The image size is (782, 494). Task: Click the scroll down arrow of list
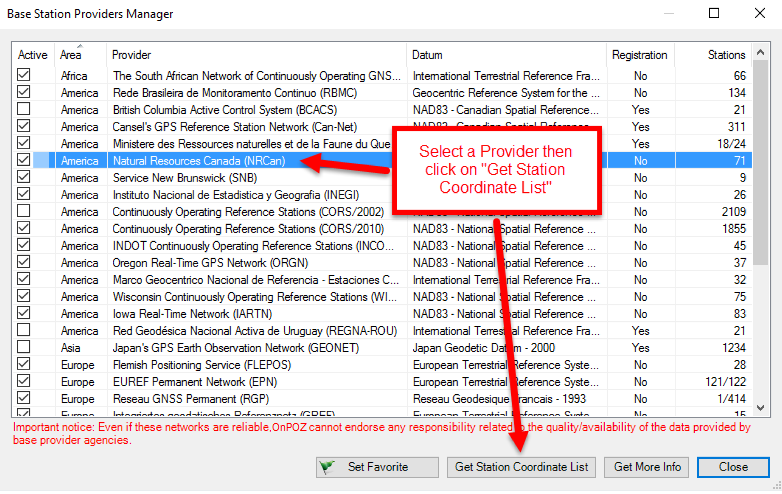(760, 408)
